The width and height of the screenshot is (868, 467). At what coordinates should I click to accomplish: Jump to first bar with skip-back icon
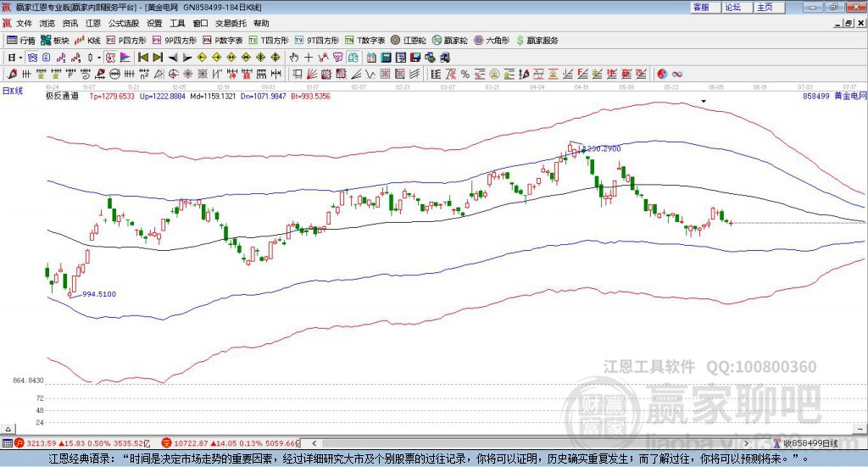click(142, 58)
